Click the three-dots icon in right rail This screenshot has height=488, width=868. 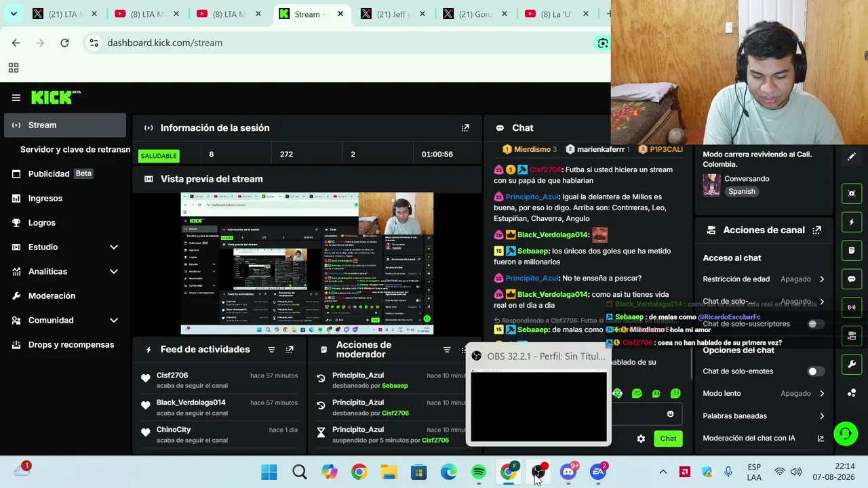tap(852, 393)
